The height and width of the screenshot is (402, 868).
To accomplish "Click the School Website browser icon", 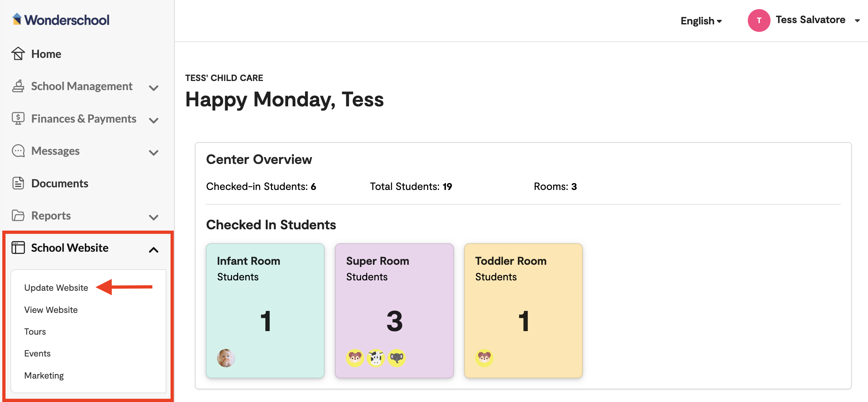I will 18,248.
